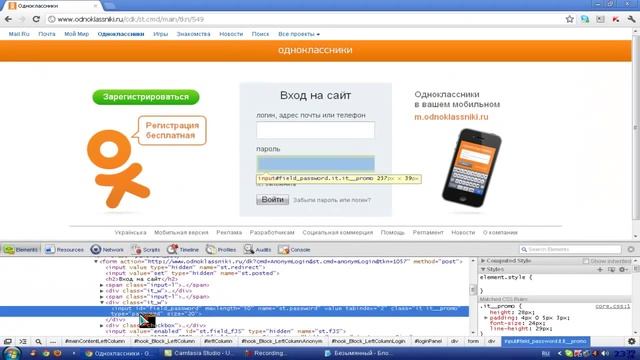
Task: Expand the collapsed div class it_w node
Action: pyautogui.click(x=102, y=291)
